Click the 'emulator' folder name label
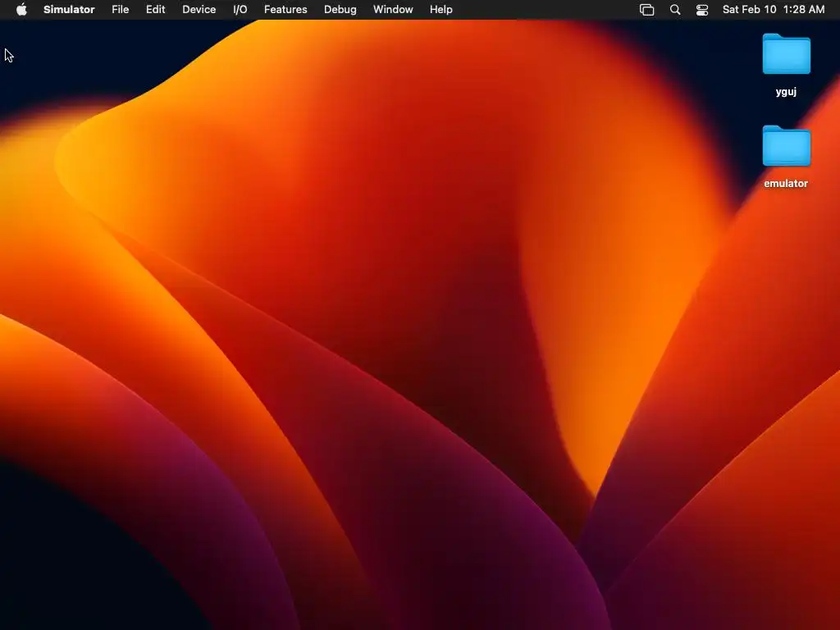The width and height of the screenshot is (840, 630). [786, 183]
